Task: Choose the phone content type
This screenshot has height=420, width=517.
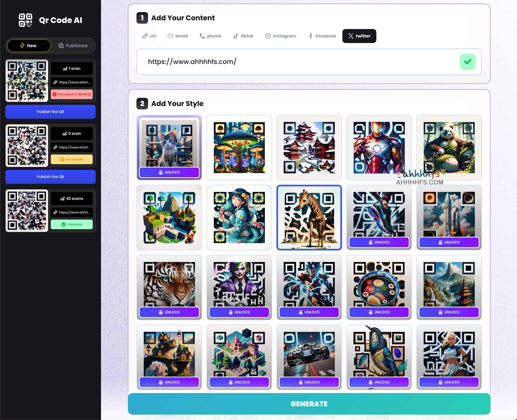Action: point(210,36)
